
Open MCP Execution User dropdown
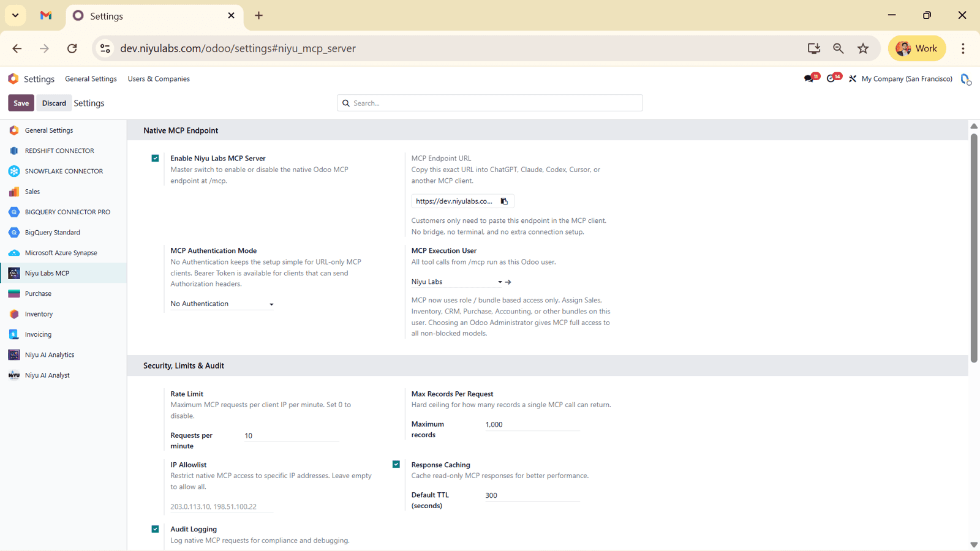tap(457, 282)
